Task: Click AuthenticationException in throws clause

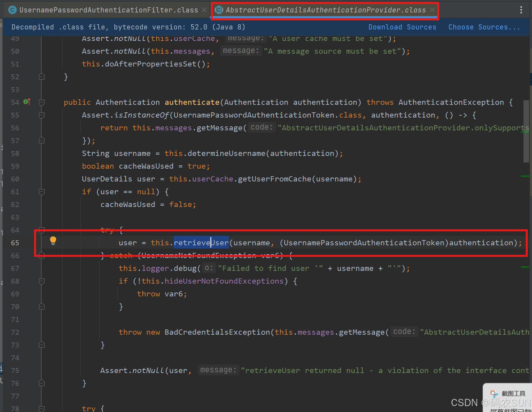Action: [451, 102]
